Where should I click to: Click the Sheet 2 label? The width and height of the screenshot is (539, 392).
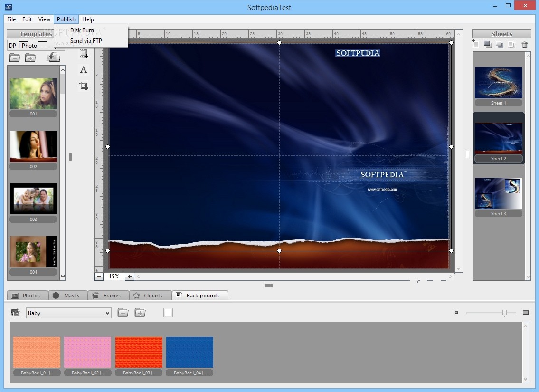click(x=499, y=159)
